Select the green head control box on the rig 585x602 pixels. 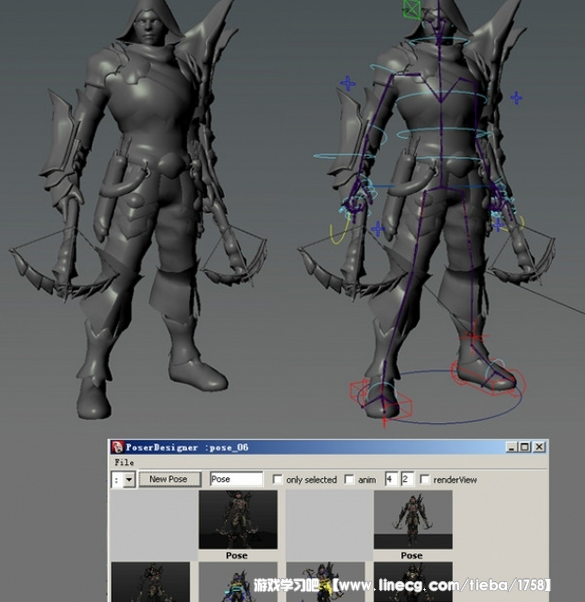[x=412, y=8]
